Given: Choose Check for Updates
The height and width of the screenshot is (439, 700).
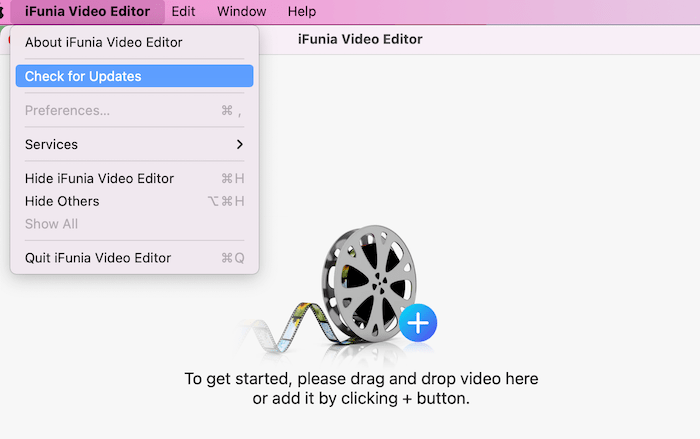Looking at the screenshot, I should click(x=83, y=76).
